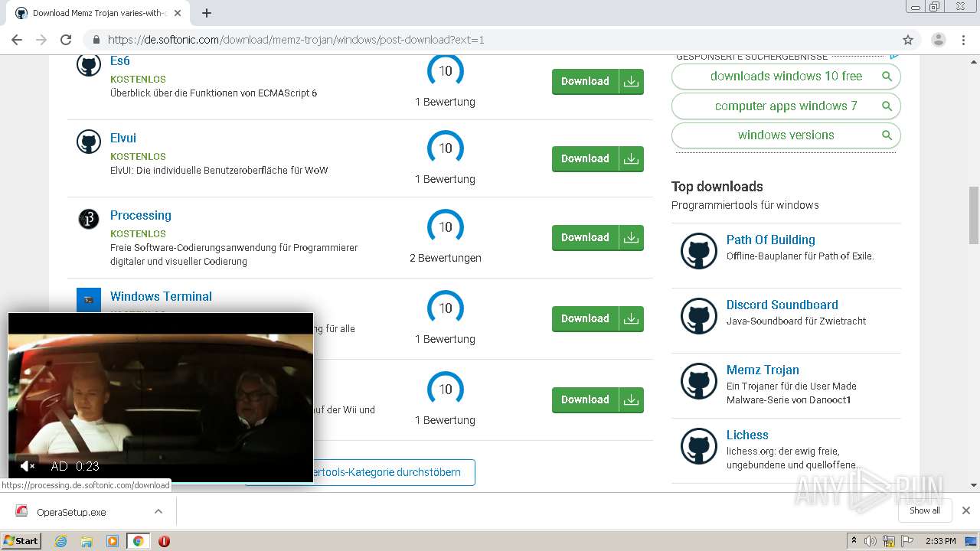Image resolution: width=980 pixels, height=551 pixels.
Task: Search 'windows versions' suggestion
Action: coord(786,135)
